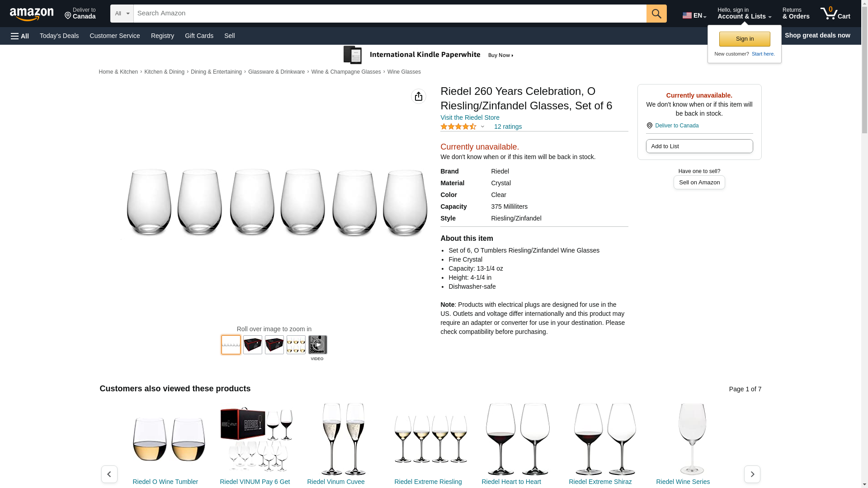Image resolution: width=868 pixels, height=488 pixels.
Task: Expand the EN language selector
Action: (x=694, y=15)
